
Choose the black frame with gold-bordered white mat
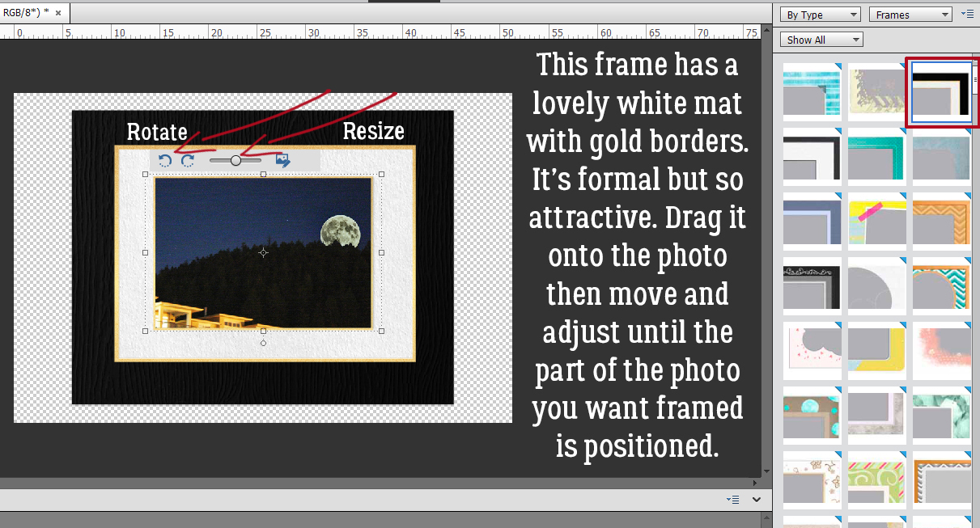941,92
